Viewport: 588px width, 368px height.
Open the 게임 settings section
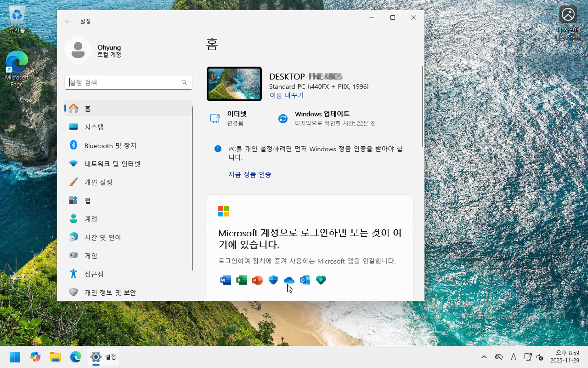tap(91, 255)
